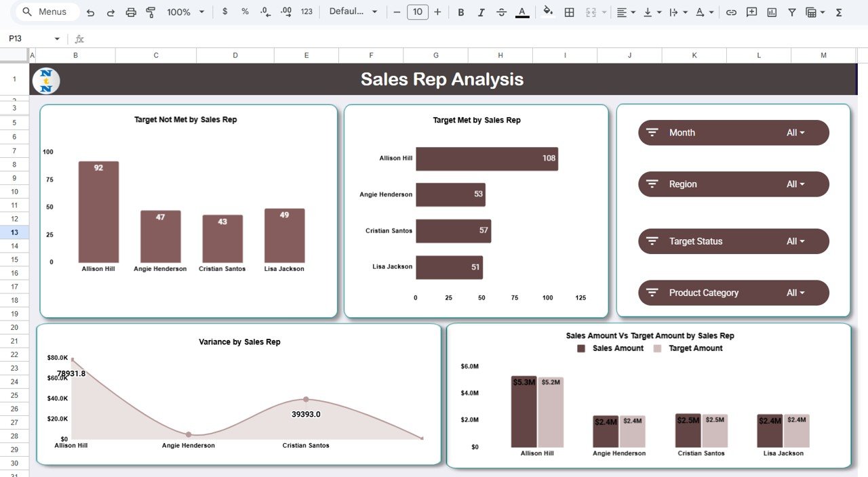The width and height of the screenshot is (868, 477).
Task: Open the print dialog
Action: [x=131, y=12]
